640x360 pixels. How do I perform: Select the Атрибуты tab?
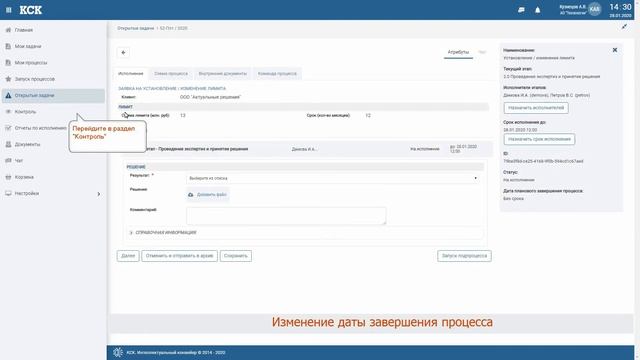(x=458, y=52)
